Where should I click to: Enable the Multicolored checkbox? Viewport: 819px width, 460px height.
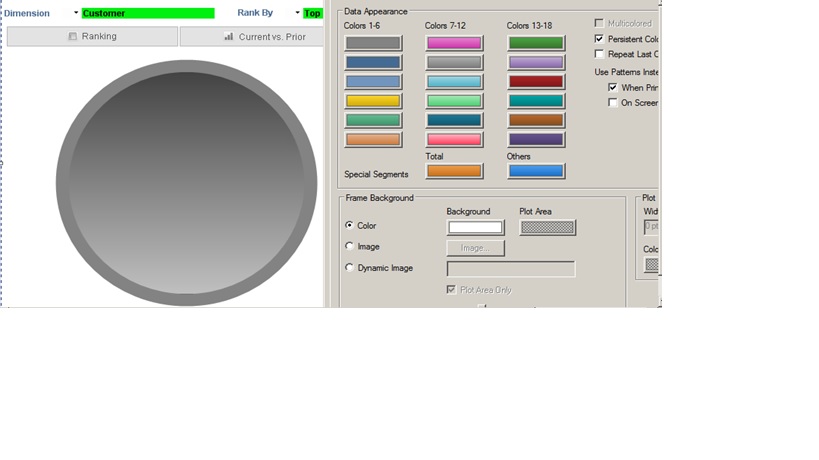[x=599, y=23]
